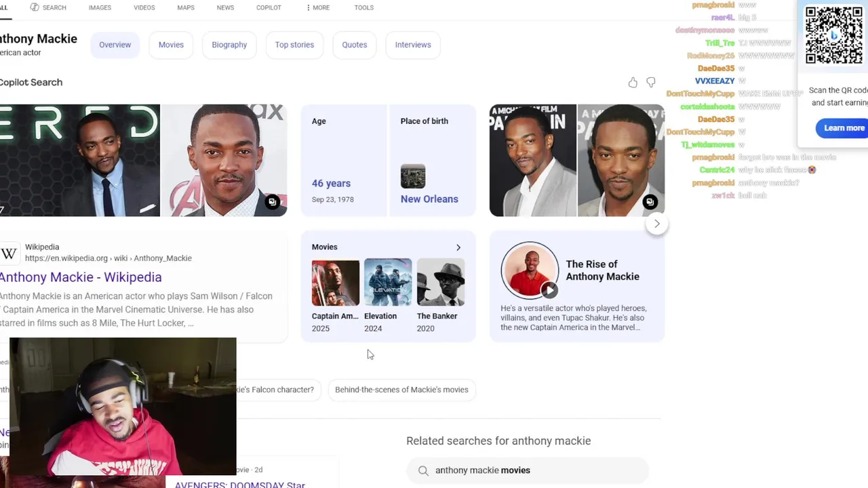868x488 pixels.
Task: Select the Top stories chip
Action: (294, 45)
